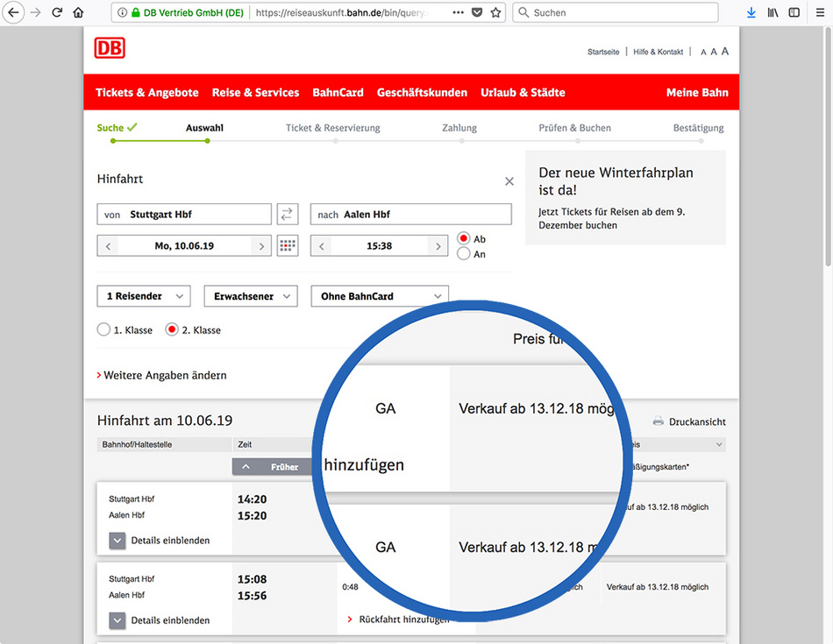Open the Ohne BahnCard dropdown
Image resolution: width=833 pixels, height=644 pixels.
(x=380, y=296)
